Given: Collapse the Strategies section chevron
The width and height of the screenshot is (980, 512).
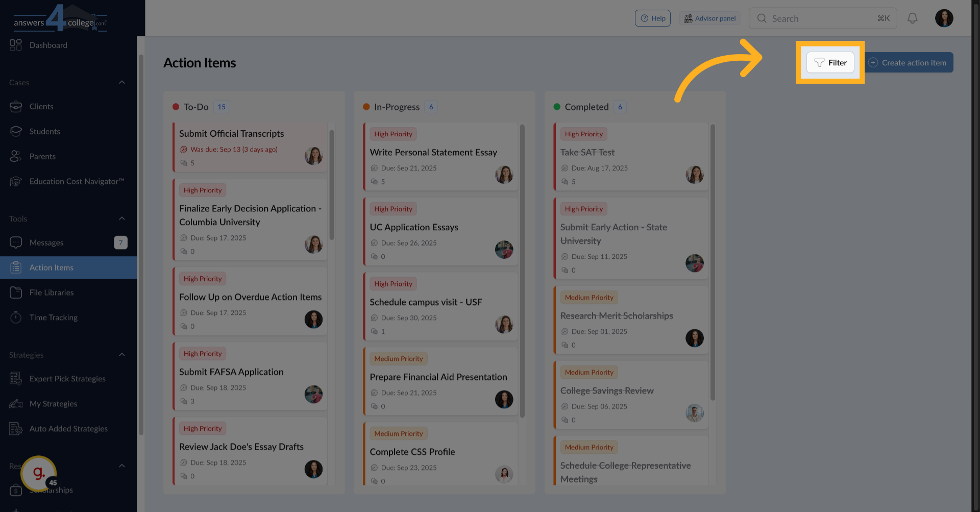Looking at the screenshot, I should click(x=122, y=355).
